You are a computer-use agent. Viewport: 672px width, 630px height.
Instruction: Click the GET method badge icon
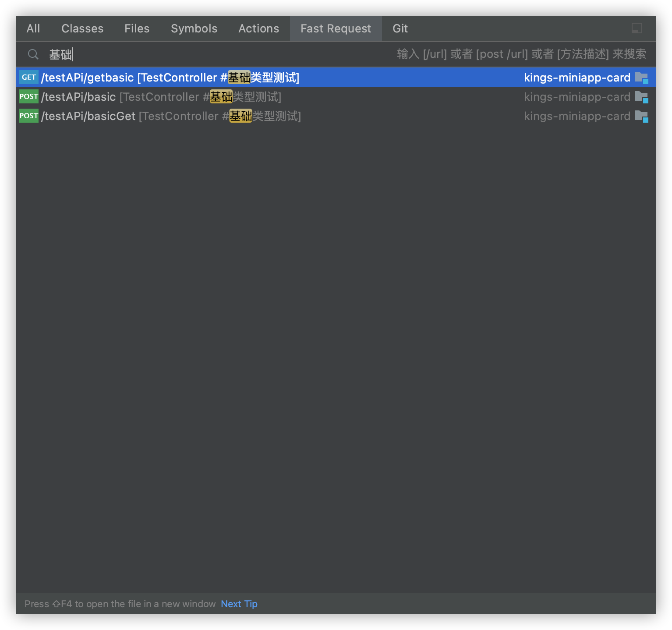click(29, 77)
